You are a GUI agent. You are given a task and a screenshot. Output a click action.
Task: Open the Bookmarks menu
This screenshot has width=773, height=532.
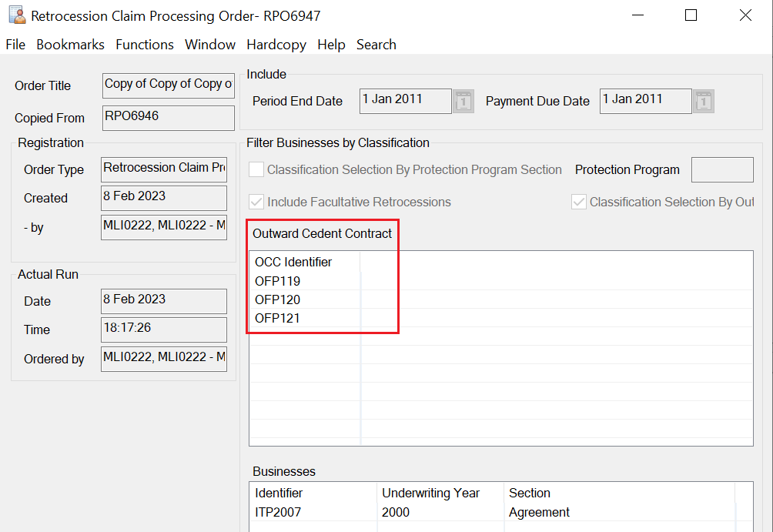tap(70, 45)
